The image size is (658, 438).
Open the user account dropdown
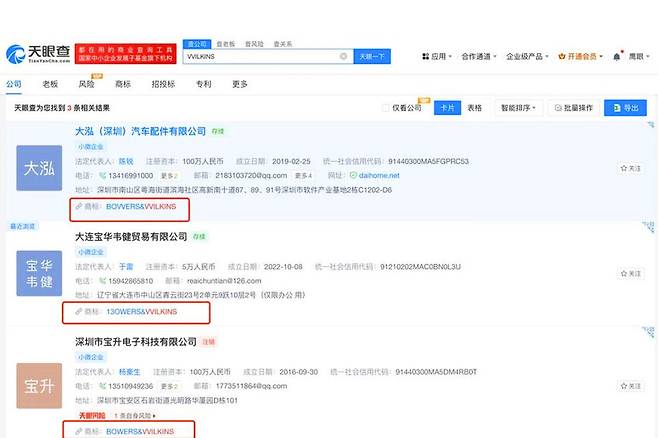pyautogui.click(x=639, y=56)
